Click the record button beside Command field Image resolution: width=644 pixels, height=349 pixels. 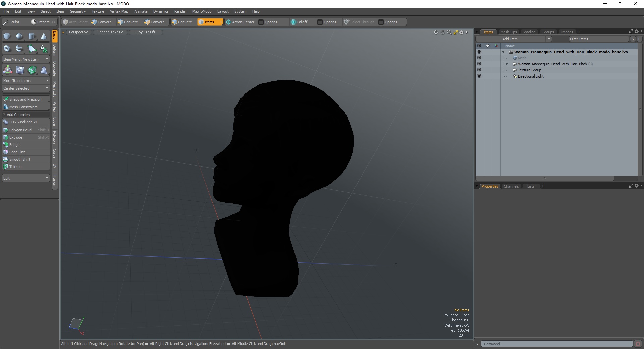click(638, 344)
